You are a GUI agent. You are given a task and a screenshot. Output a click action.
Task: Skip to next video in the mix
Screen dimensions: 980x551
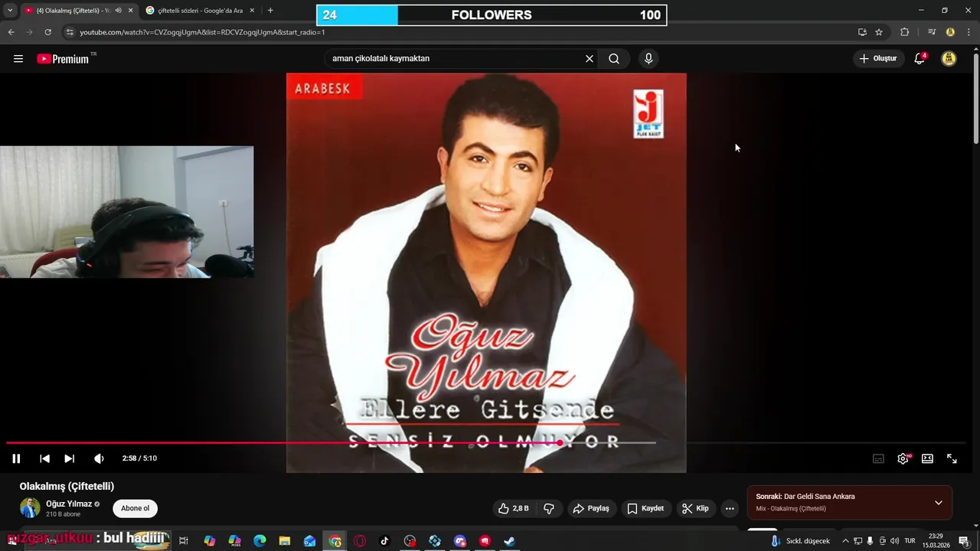[x=69, y=458]
